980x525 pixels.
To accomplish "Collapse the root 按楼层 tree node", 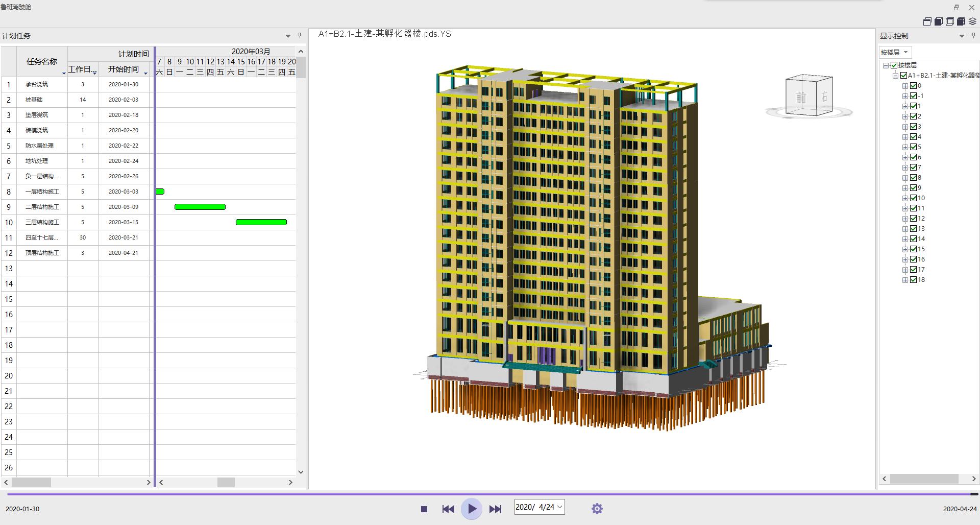I will point(886,65).
